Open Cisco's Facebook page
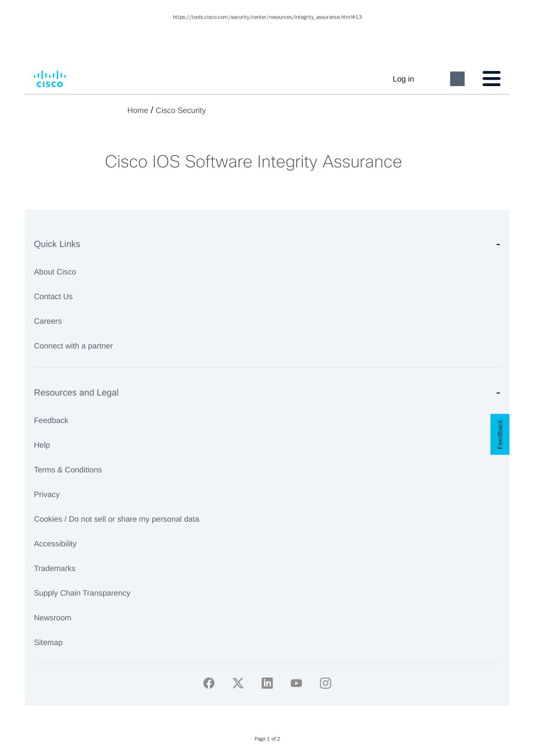 pyautogui.click(x=209, y=683)
